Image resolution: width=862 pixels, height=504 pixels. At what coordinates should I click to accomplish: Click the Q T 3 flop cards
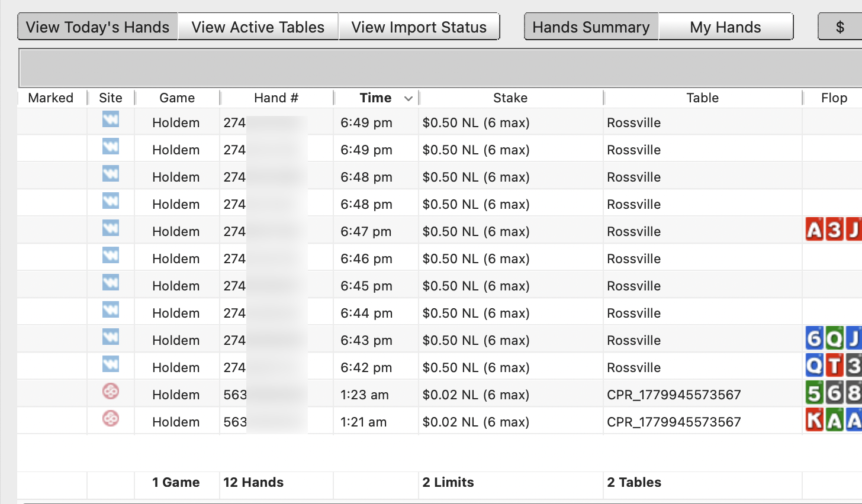click(x=834, y=366)
